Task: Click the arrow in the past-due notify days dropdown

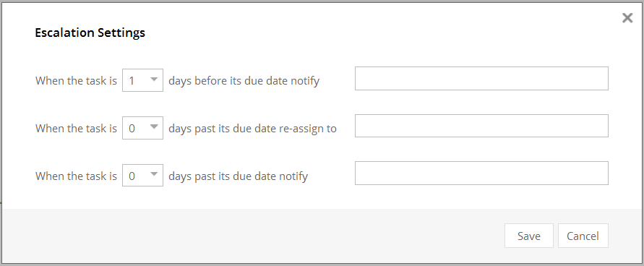Action: point(154,174)
